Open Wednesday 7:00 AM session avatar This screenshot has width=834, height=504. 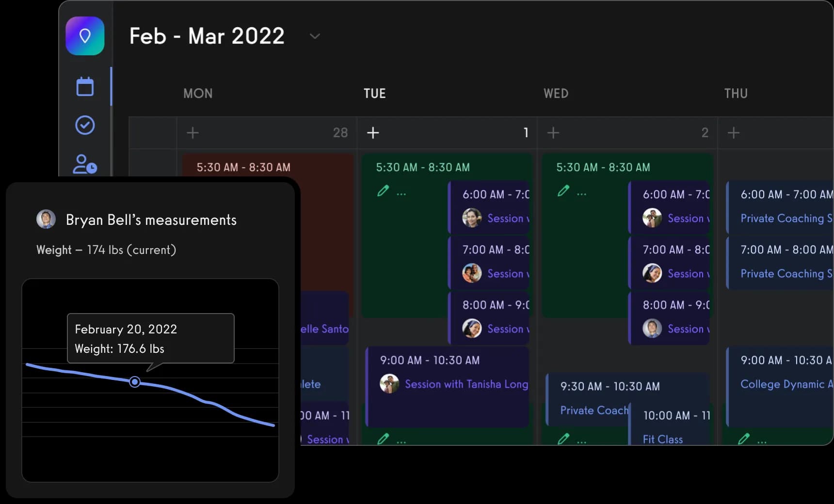[652, 273]
